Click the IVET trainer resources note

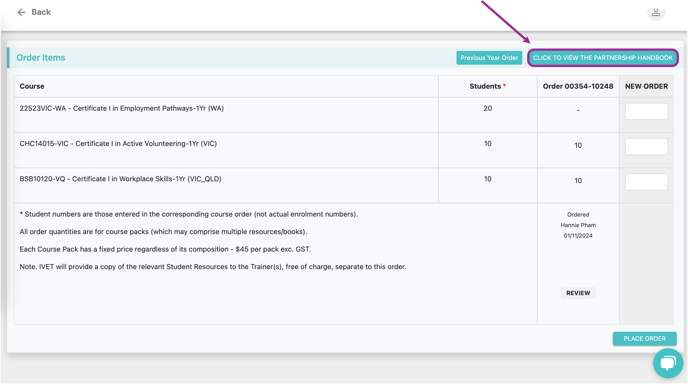pyautogui.click(x=213, y=267)
